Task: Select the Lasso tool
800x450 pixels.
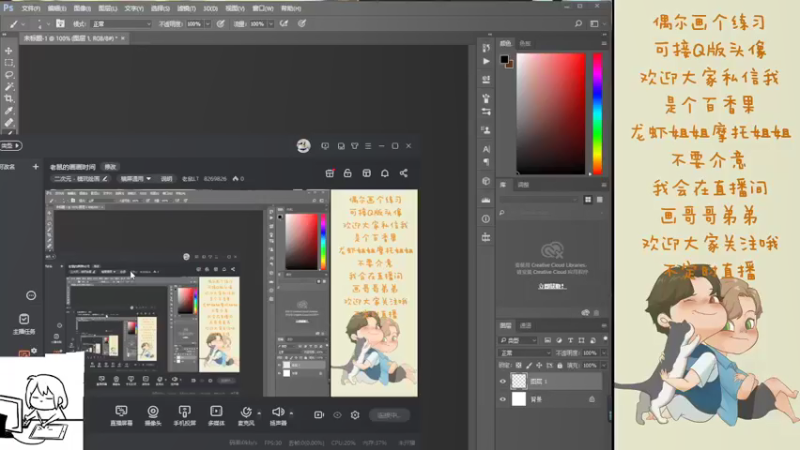Action: [x=9, y=74]
